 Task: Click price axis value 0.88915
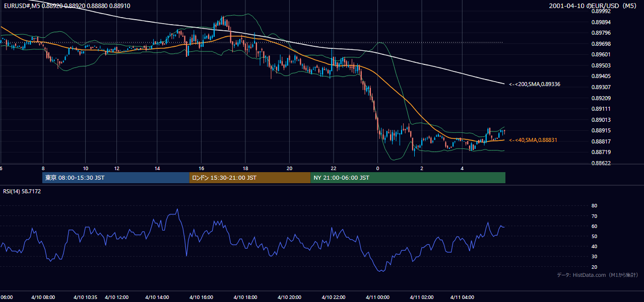point(601,130)
